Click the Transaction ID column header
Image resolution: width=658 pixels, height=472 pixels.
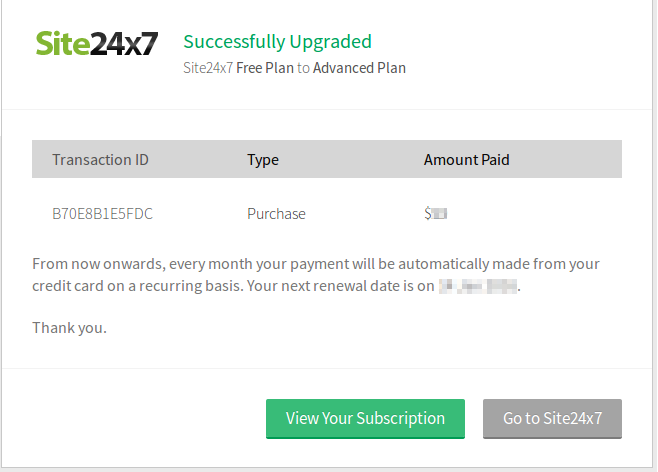click(100, 160)
